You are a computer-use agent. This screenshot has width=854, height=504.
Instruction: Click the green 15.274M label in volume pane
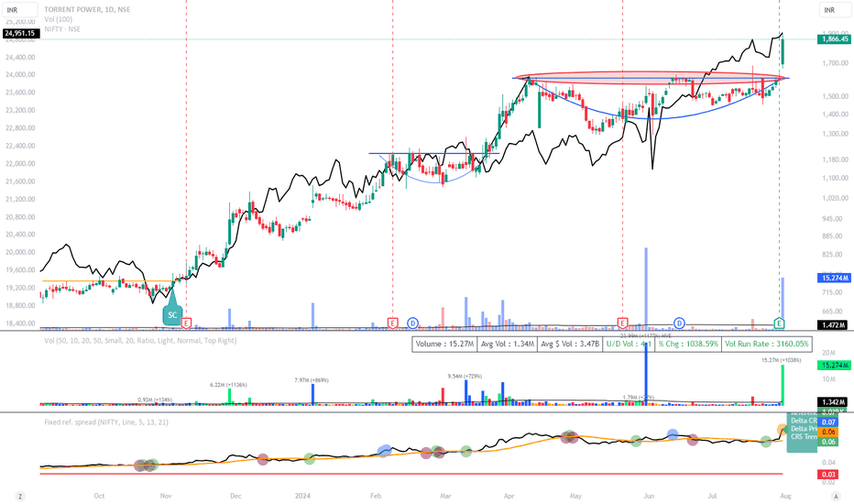[x=835, y=365]
